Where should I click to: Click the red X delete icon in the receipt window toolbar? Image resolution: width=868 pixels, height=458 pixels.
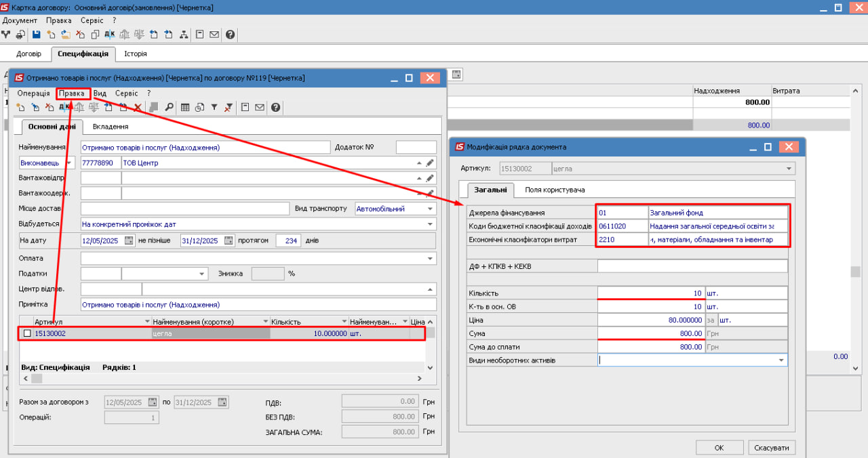138,107
